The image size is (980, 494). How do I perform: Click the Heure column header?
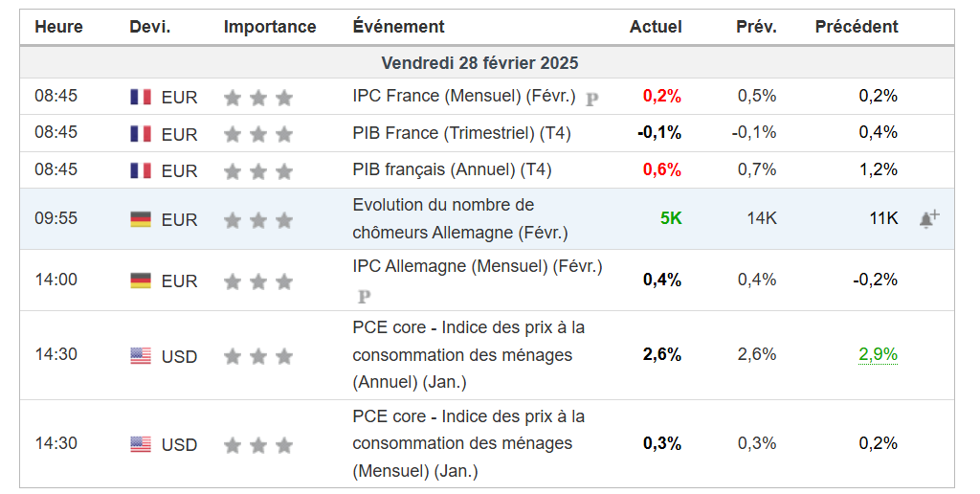[x=58, y=27]
